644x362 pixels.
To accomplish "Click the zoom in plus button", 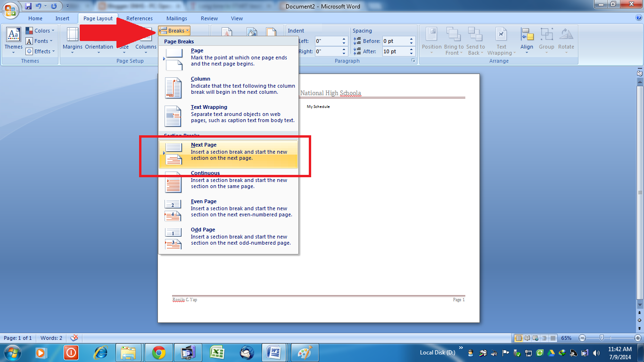I will [x=637, y=338].
